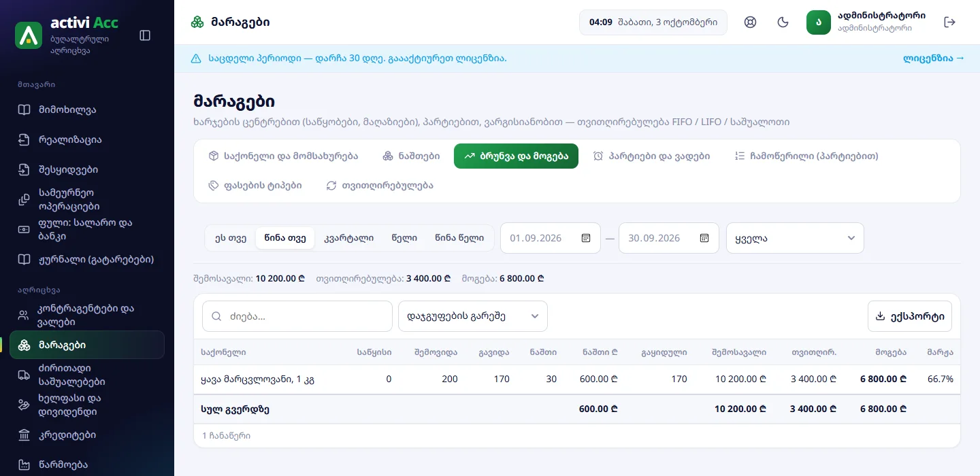Open calendar picker for end date 30.09.2026
Screen dimensions: 980x476
(704, 238)
